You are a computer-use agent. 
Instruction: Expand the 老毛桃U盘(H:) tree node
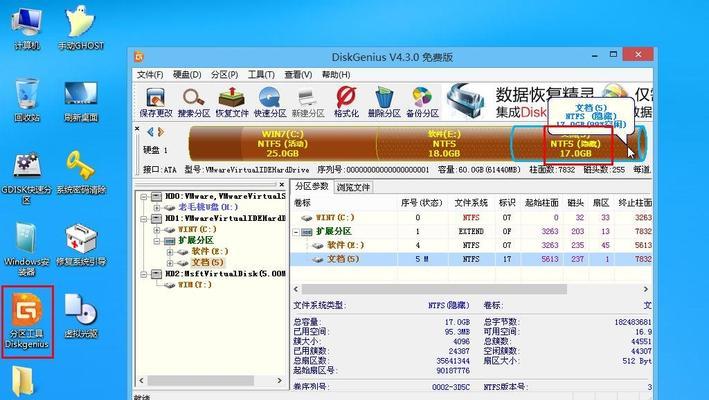point(157,207)
